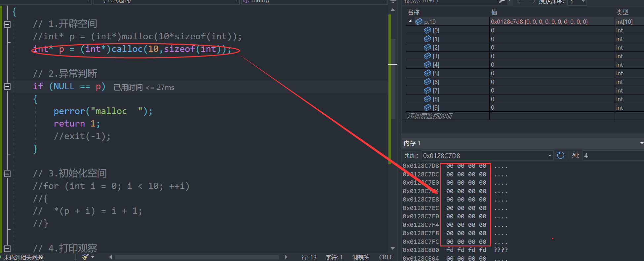Collapse the '4.打印观察' comment block
This screenshot has width=644, height=261.
[7, 249]
